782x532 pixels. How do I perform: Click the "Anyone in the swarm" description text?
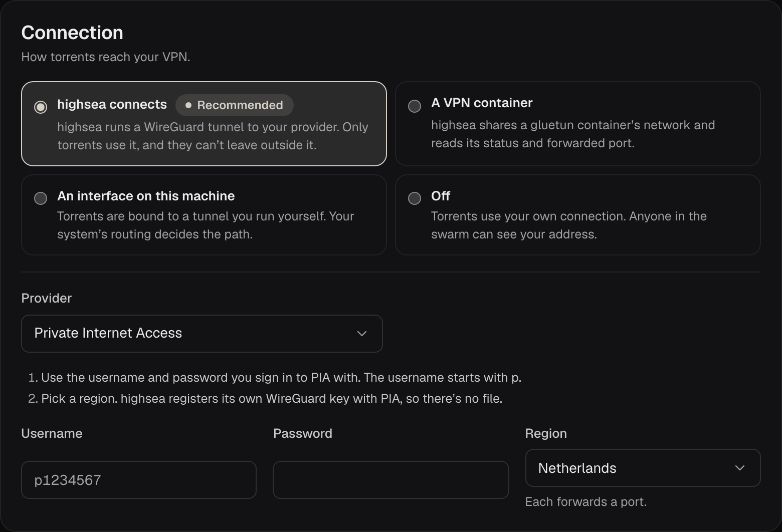569,225
